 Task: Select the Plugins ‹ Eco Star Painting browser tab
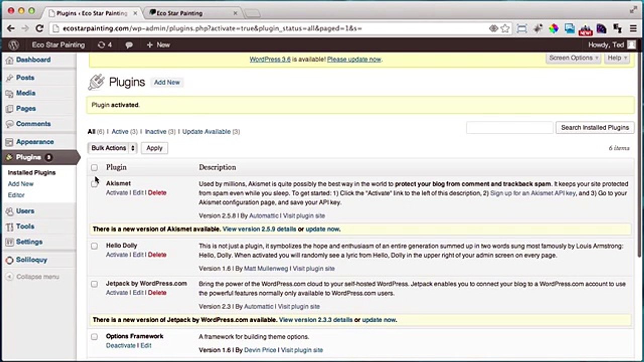click(x=92, y=13)
